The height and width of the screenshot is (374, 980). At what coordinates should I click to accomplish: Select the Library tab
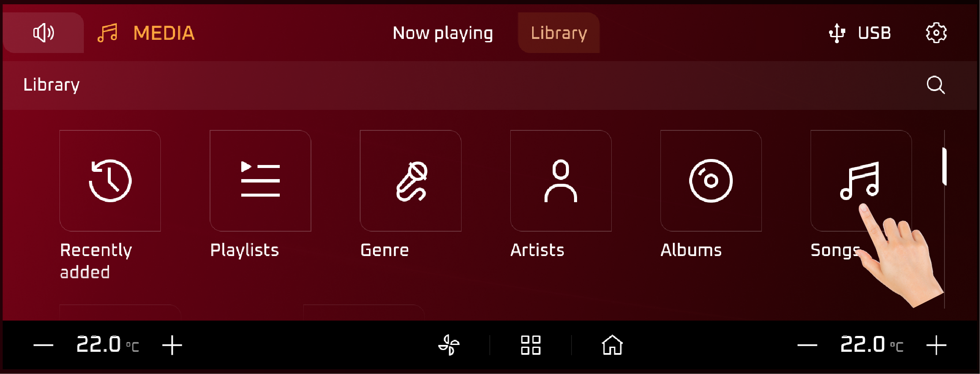(x=559, y=33)
